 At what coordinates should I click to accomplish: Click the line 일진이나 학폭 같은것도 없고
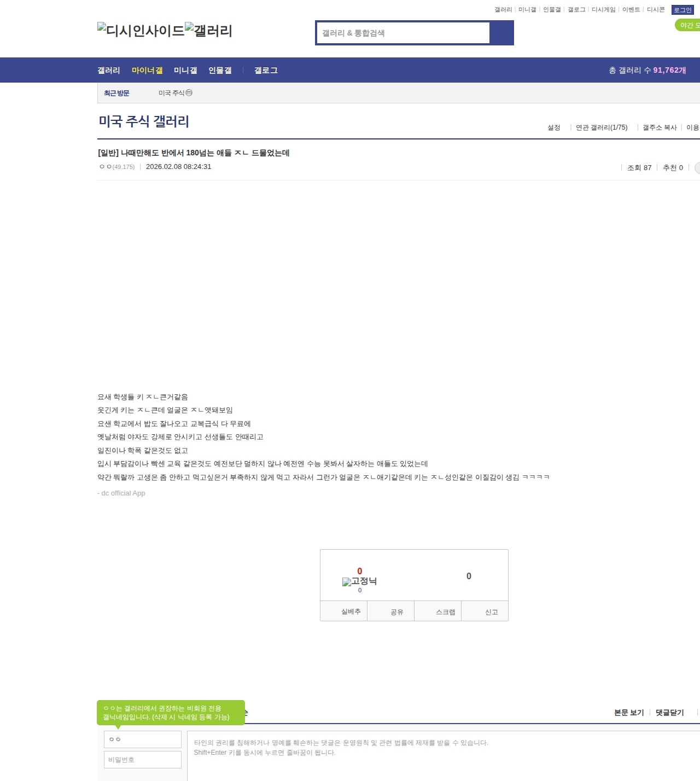[x=143, y=451]
